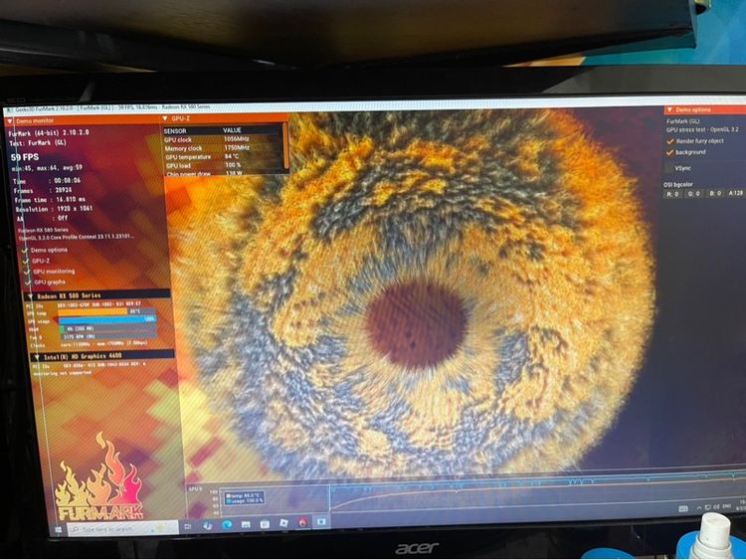Screen dimensions: 746x560
Task: Collapse the Demo options panel on right
Action: pyautogui.click(x=669, y=109)
